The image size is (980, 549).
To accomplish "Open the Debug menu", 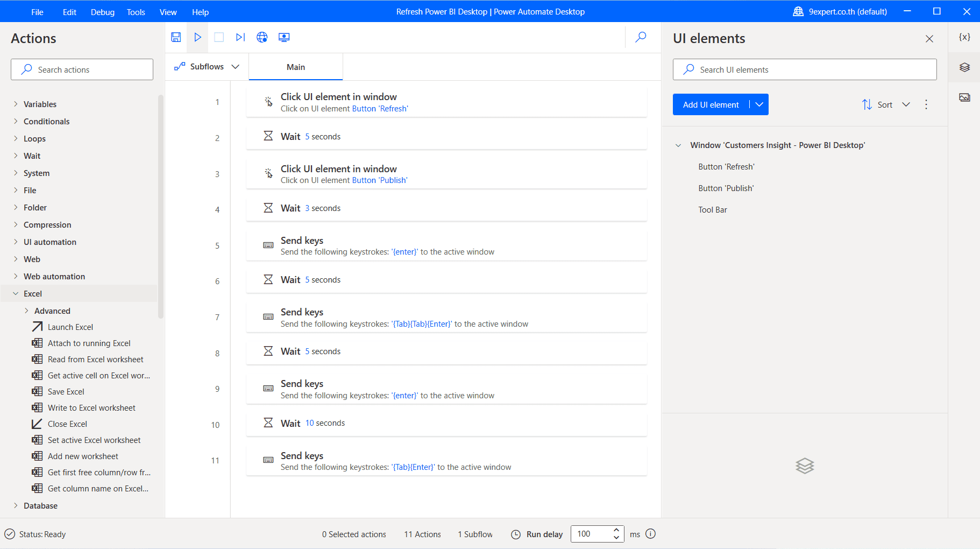I will (102, 11).
